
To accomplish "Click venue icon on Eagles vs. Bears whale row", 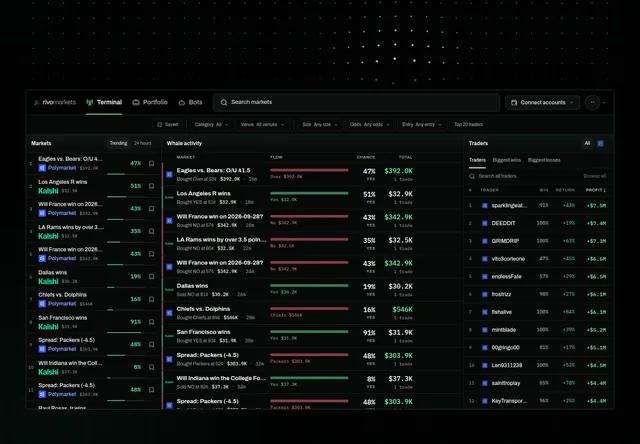I will (x=169, y=175).
